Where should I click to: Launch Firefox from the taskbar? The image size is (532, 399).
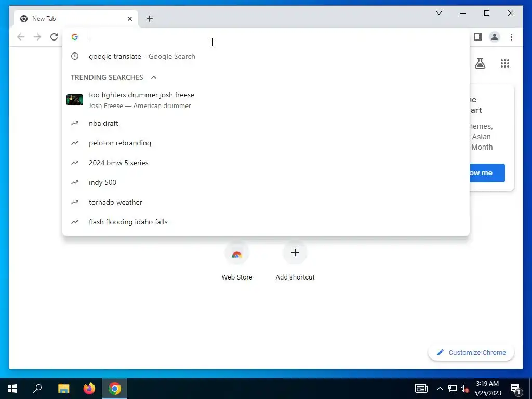(89, 389)
